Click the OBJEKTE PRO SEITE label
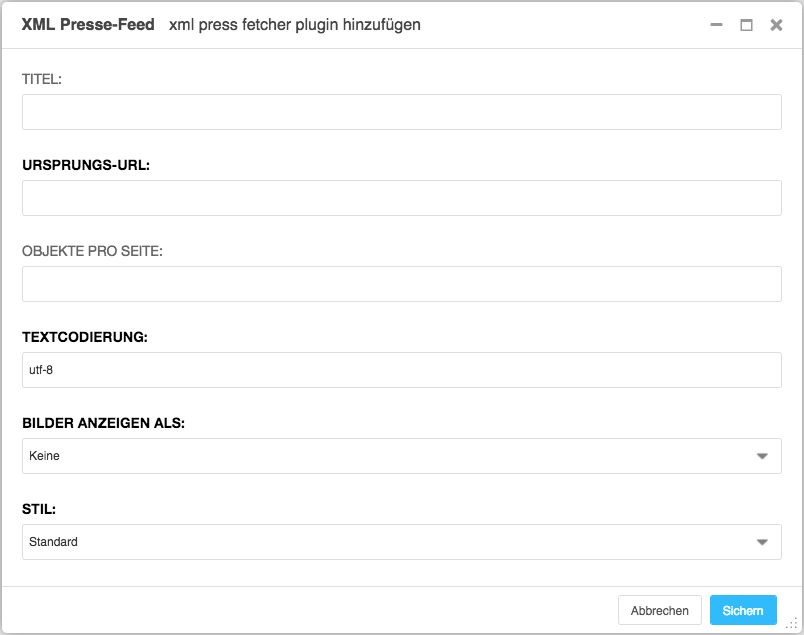 point(92,251)
